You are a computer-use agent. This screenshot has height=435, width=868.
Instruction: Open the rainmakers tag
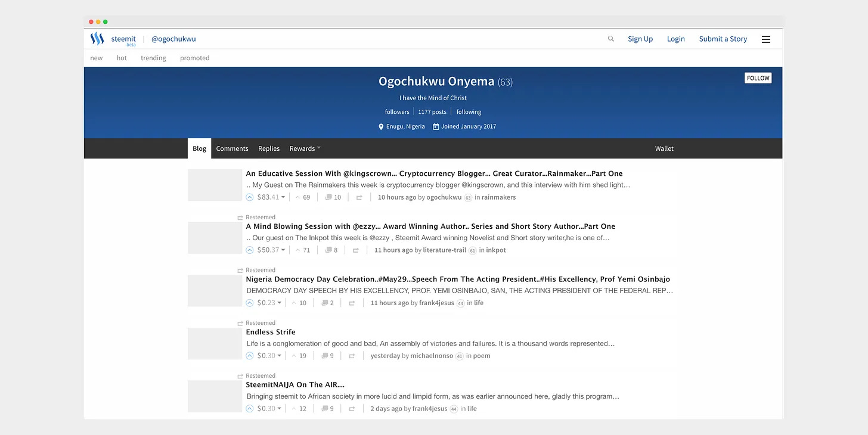[499, 197]
